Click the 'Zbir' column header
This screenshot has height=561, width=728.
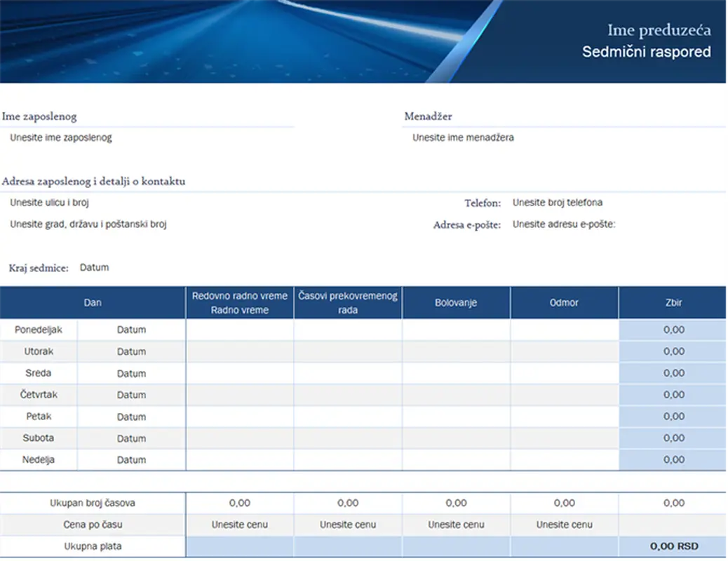tap(673, 303)
